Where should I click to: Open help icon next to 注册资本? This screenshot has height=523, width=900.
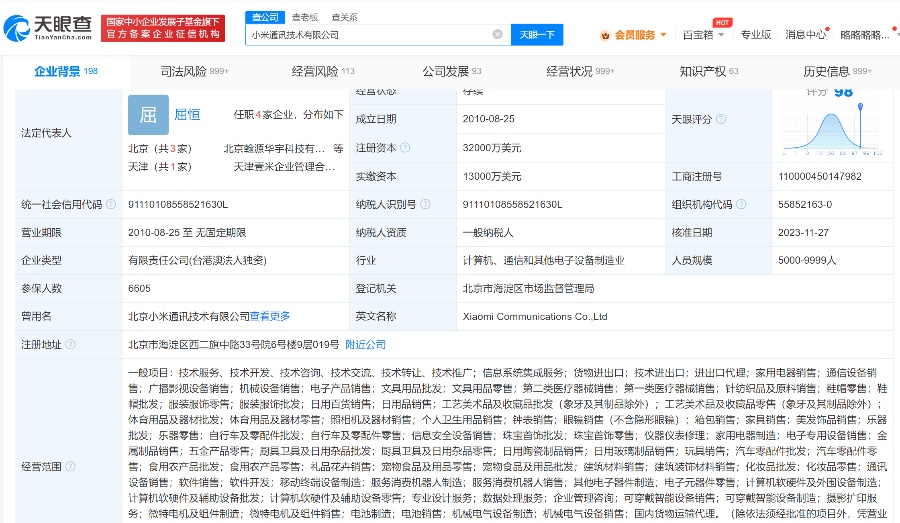pyautogui.click(x=405, y=148)
